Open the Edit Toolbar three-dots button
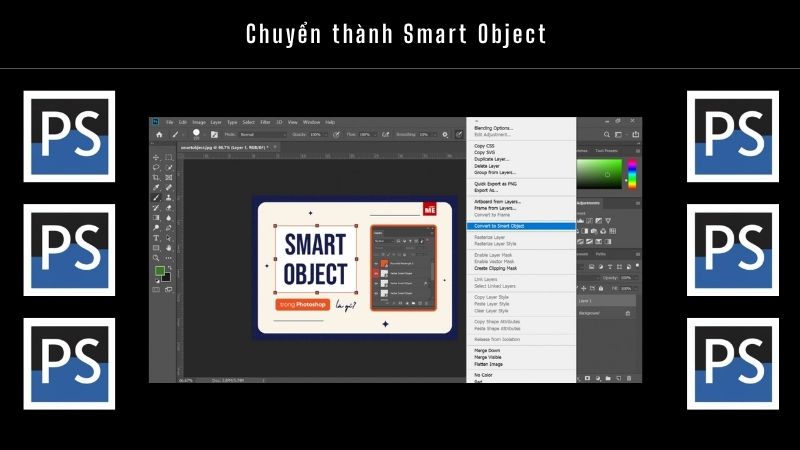Image resolution: width=800 pixels, height=450 pixels. click(168, 258)
